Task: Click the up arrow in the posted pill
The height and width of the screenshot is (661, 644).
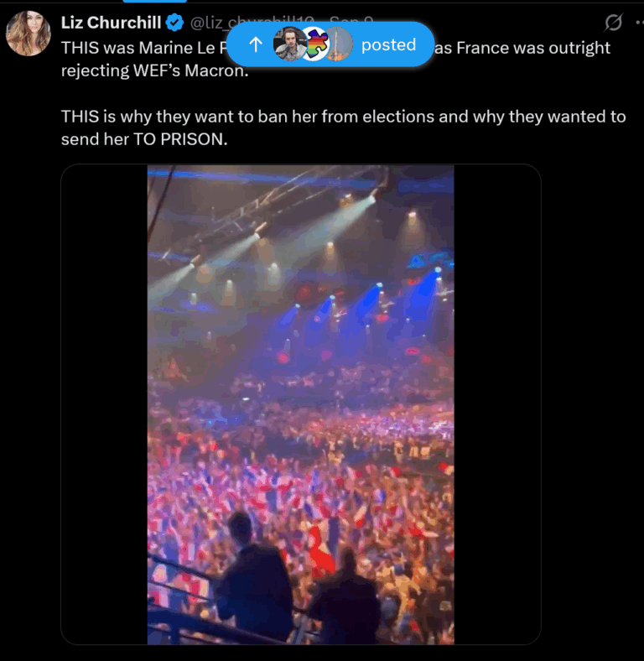Action: click(x=257, y=44)
